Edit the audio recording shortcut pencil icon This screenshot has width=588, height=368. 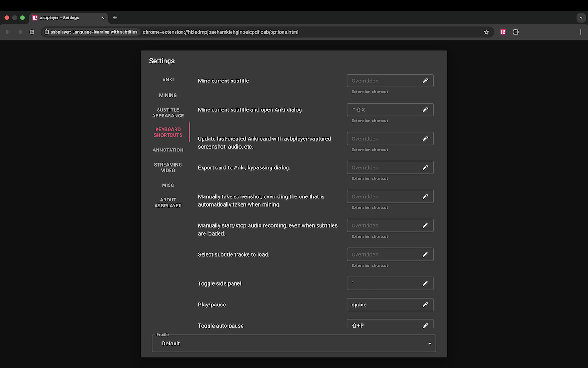(425, 225)
